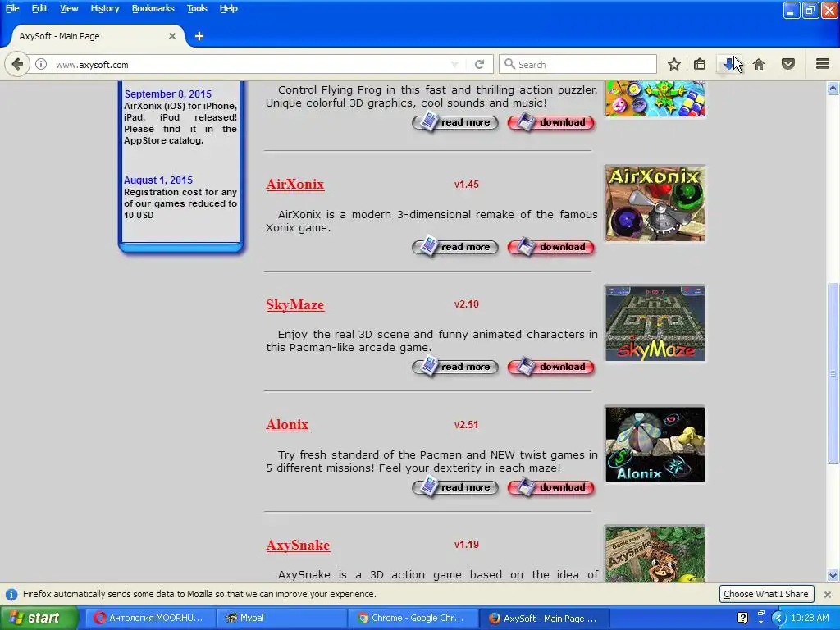Image resolution: width=840 pixels, height=630 pixels.
Task: Click read more under Alonix
Action: coord(455,487)
